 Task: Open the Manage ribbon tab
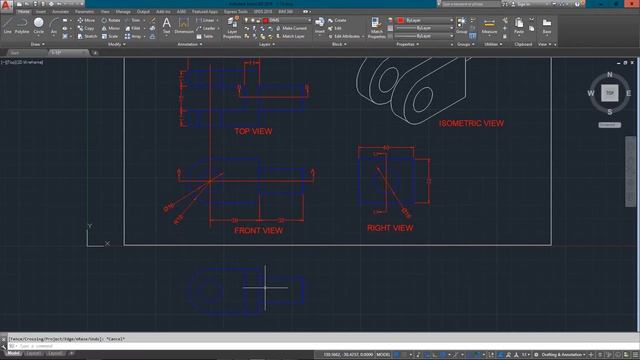pos(123,12)
